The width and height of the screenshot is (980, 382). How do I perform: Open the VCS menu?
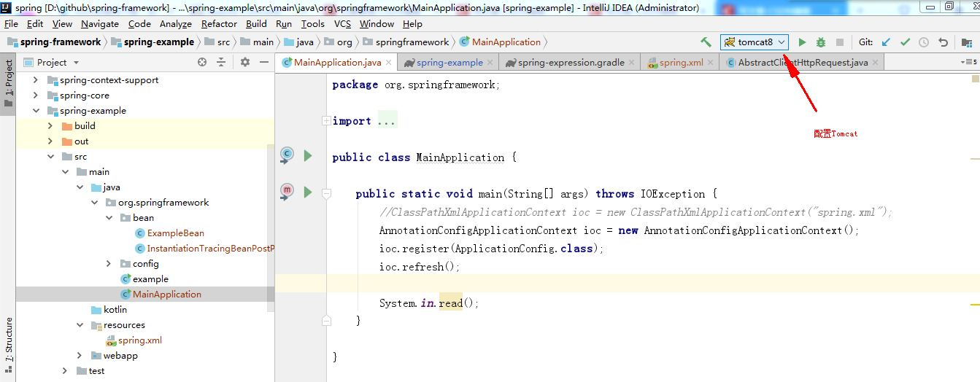tap(343, 24)
